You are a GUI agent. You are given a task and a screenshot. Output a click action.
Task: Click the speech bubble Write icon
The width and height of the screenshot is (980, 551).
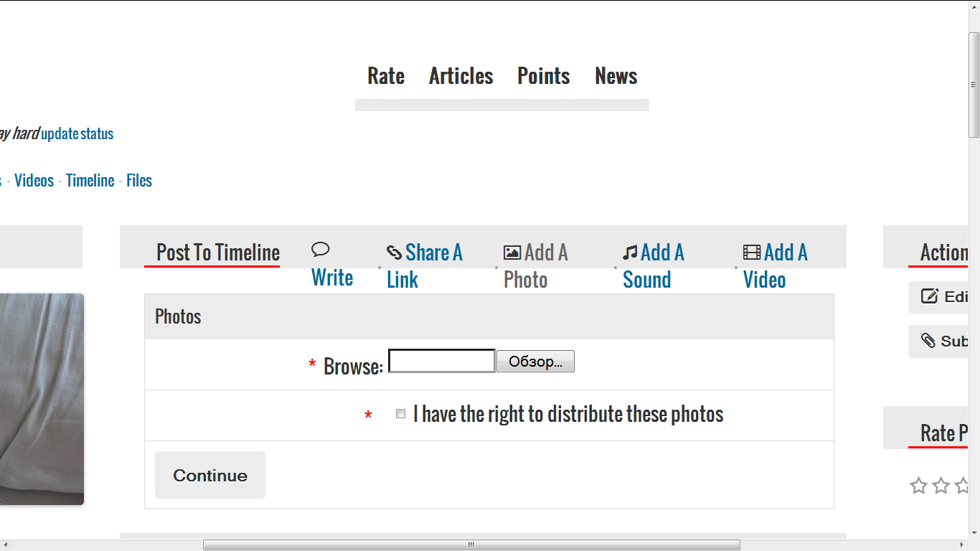320,249
